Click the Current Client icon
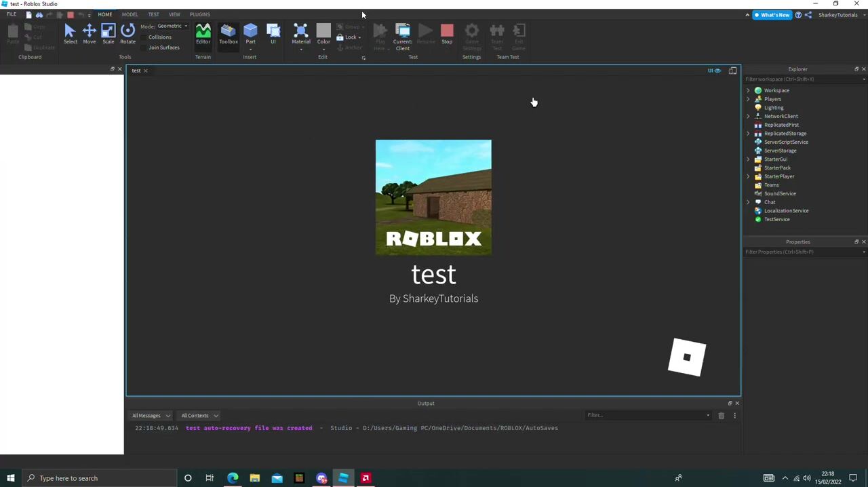 click(403, 35)
